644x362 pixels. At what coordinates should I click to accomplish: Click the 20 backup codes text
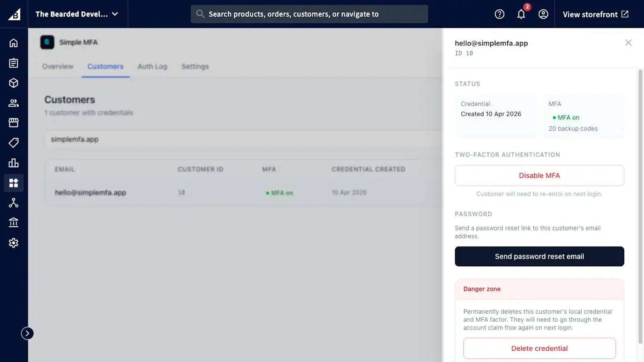point(573,129)
